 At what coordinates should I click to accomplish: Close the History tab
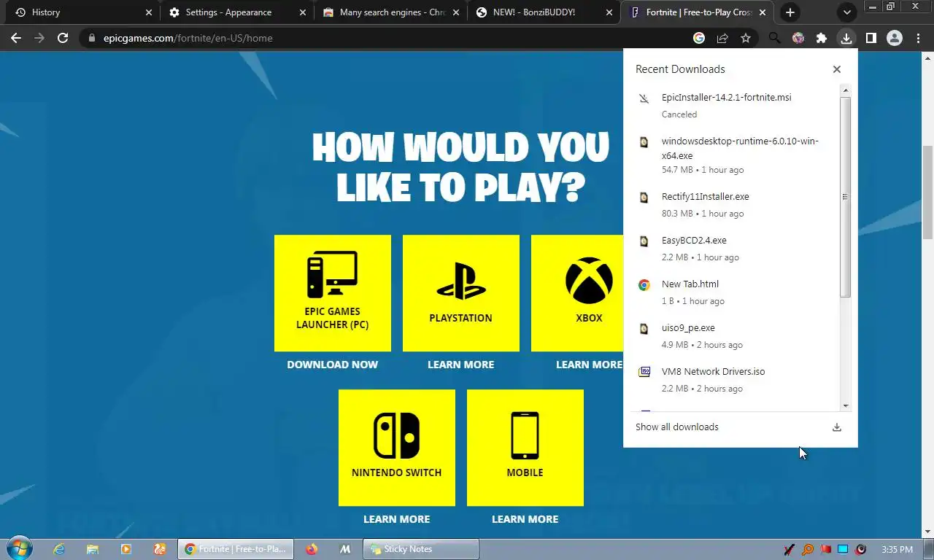coord(149,12)
